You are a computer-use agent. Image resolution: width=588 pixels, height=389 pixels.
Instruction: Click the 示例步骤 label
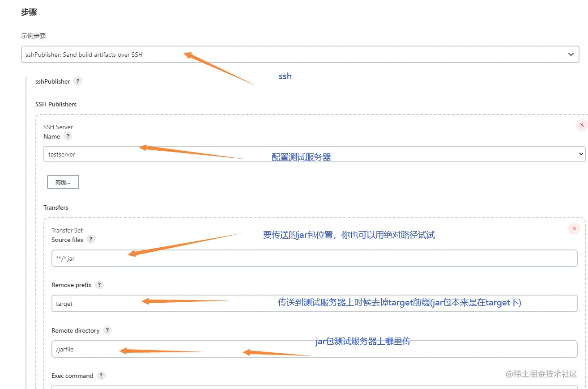point(34,36)
